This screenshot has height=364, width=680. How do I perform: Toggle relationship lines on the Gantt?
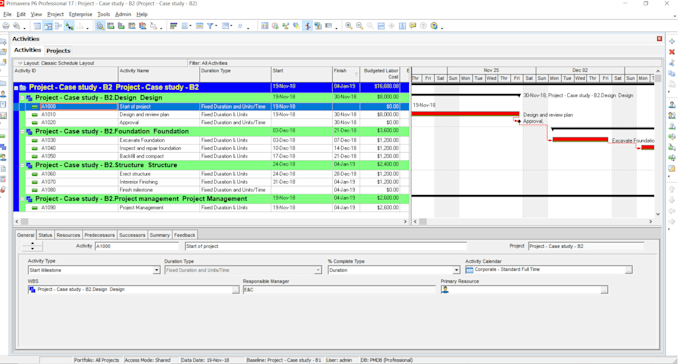(69, 26)
